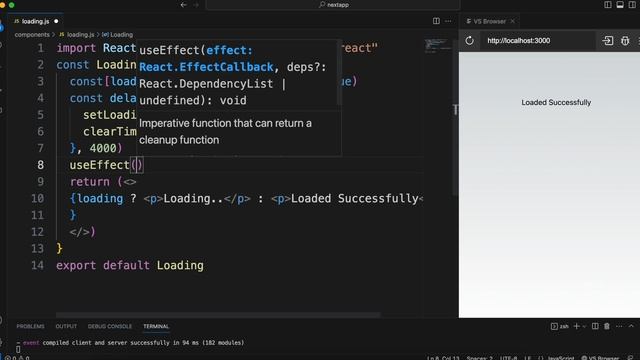Viewport: 640px width, 360px height.
Task: Open the errors and warnings count in status bar
Action: pos(17,358)
